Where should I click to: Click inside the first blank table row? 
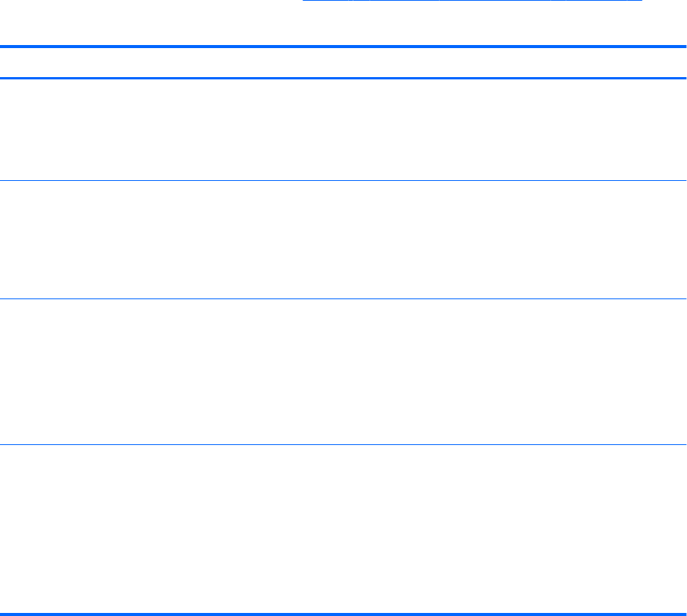tap(343, 129)
